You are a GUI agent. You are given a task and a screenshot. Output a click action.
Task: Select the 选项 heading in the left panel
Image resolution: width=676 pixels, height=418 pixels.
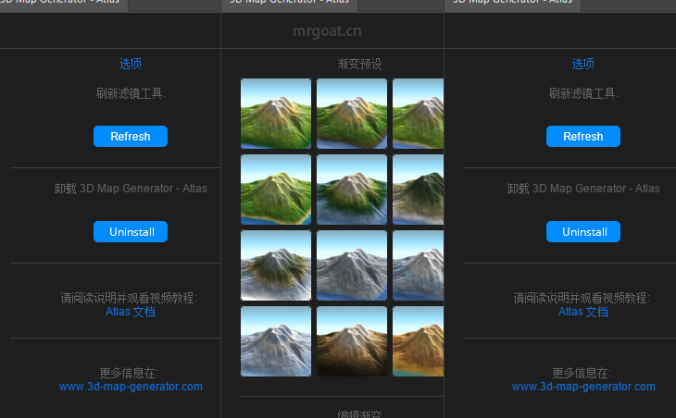[130, 64]
